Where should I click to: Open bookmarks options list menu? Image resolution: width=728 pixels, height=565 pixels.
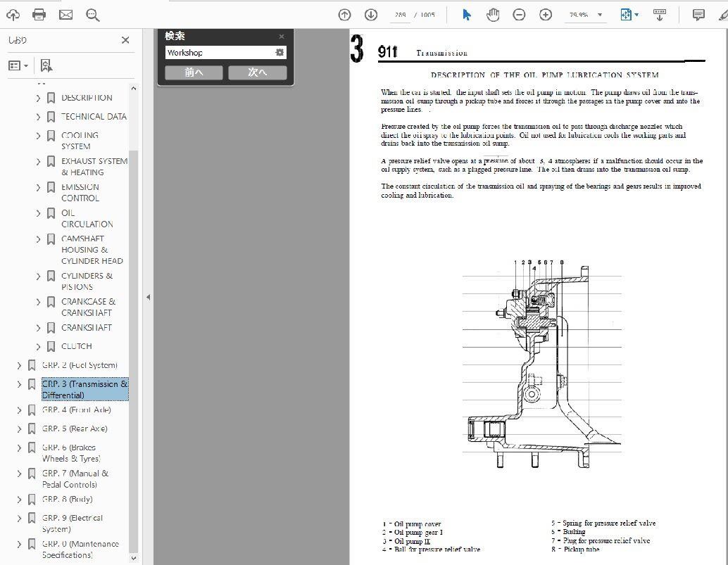pyautogui.click(x=18, y=66)
